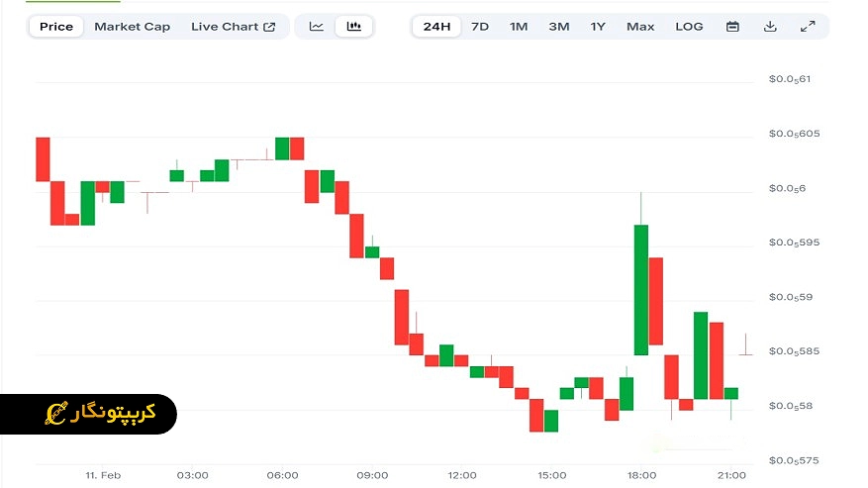Viewport: 868px width, 488px height.
Task: Pick the 3M time range
Action: (x=558, y=27)
